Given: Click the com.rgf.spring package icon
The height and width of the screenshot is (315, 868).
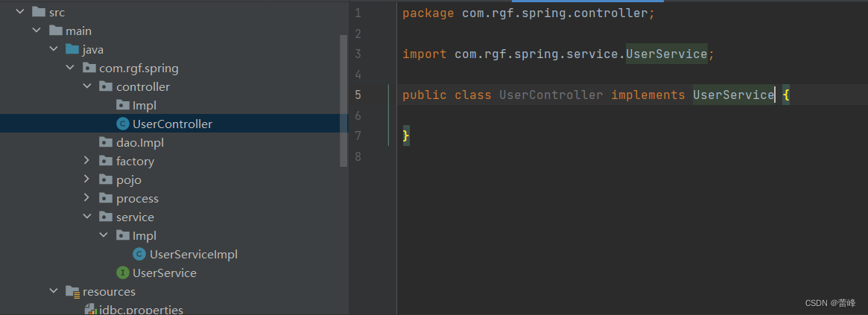Looking at the screenshot, I should click(x=89, y=68).
